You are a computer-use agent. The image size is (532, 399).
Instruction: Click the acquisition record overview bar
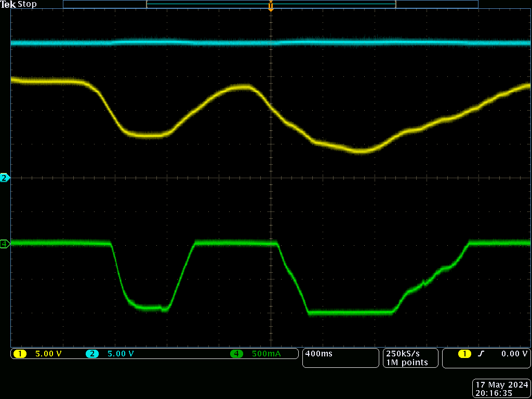tap(270, 4)
